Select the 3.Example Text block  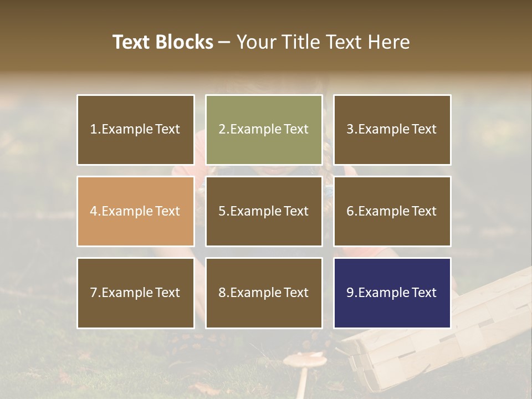coord(392,130)
